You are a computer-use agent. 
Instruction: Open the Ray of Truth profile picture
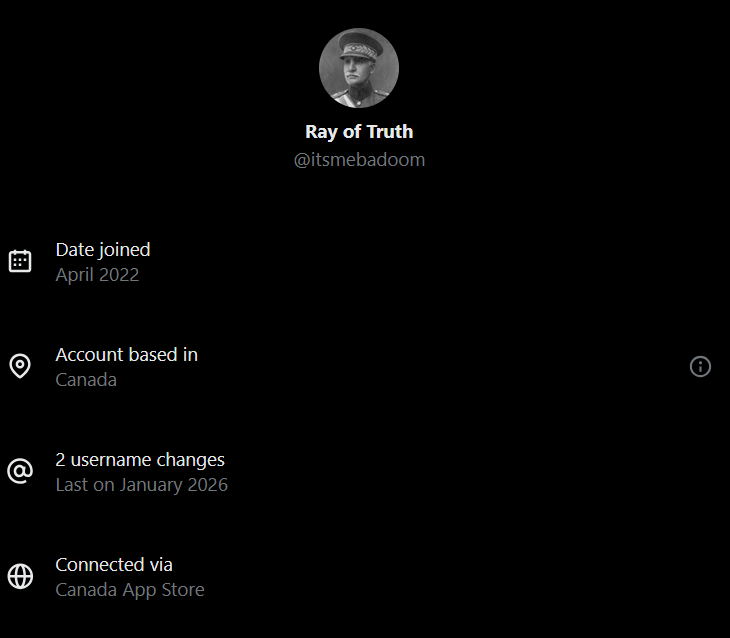tap(359, 68)
